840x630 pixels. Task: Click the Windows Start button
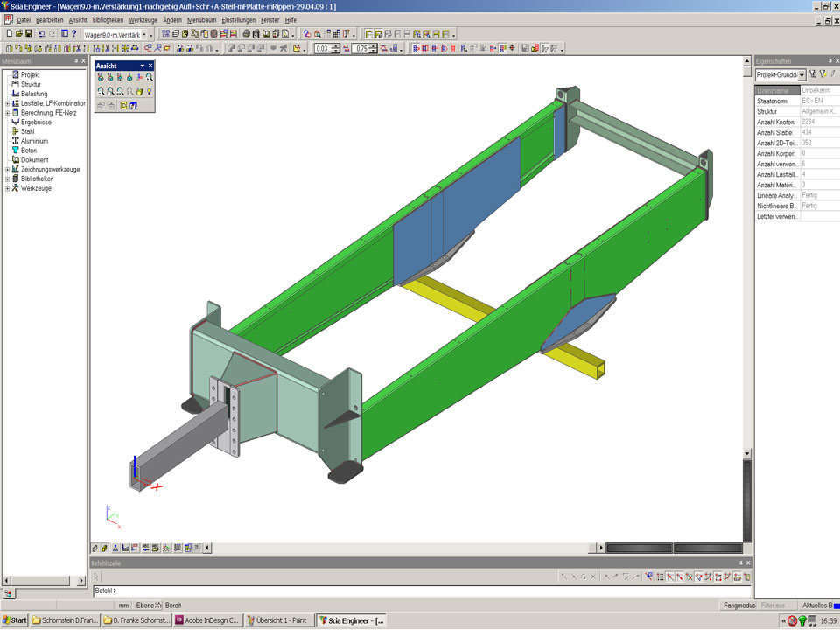pos(15,620)
